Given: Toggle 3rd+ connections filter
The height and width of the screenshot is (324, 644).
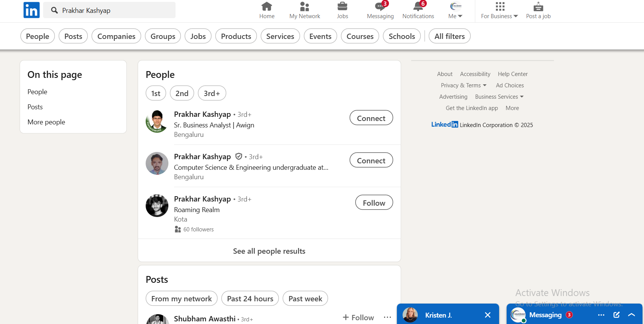Looking at the screenshot, I should [x=212, y=93].
